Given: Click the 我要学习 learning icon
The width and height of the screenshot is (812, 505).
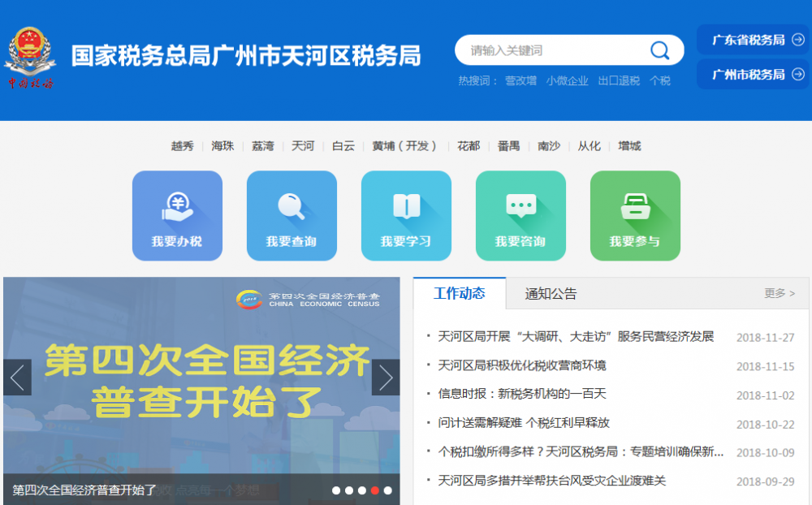Looking at the screenshot, I should (406, 215).
